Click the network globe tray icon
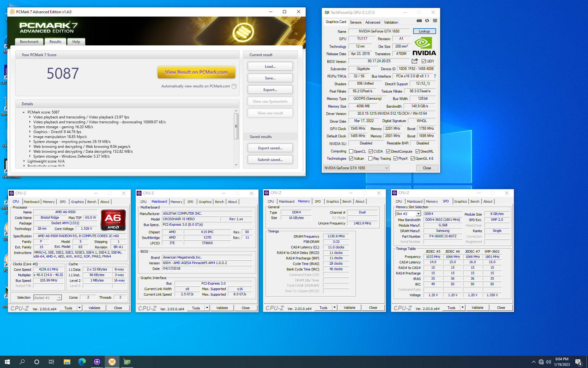The image size is (588, 368). (541, 362)
